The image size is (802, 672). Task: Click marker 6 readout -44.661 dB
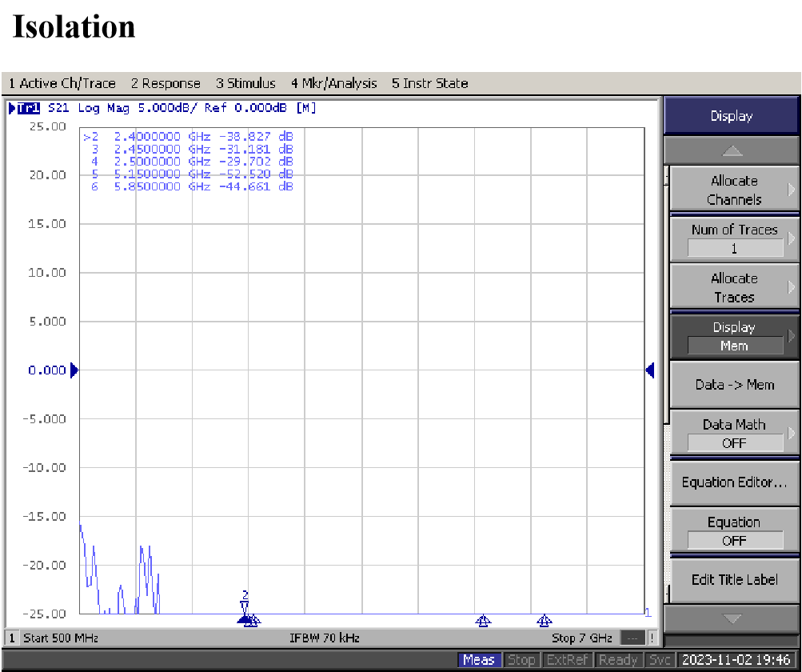coord(256,187)
